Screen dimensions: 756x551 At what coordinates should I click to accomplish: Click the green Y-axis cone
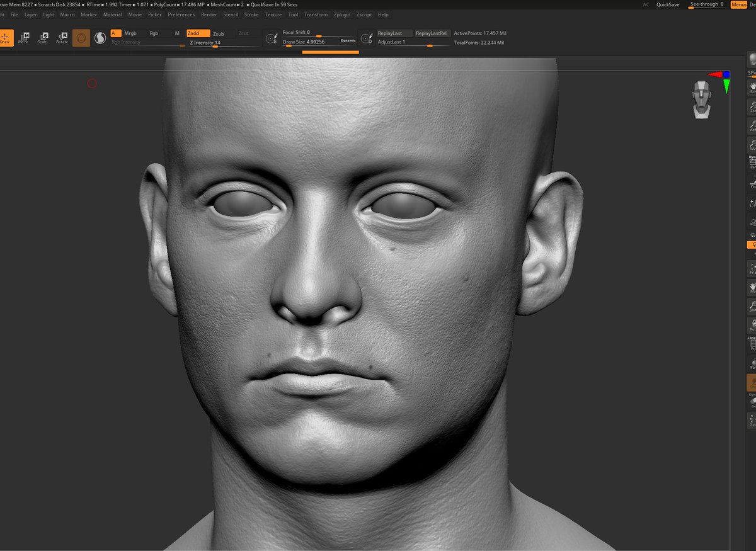click(x=726, y=86)
